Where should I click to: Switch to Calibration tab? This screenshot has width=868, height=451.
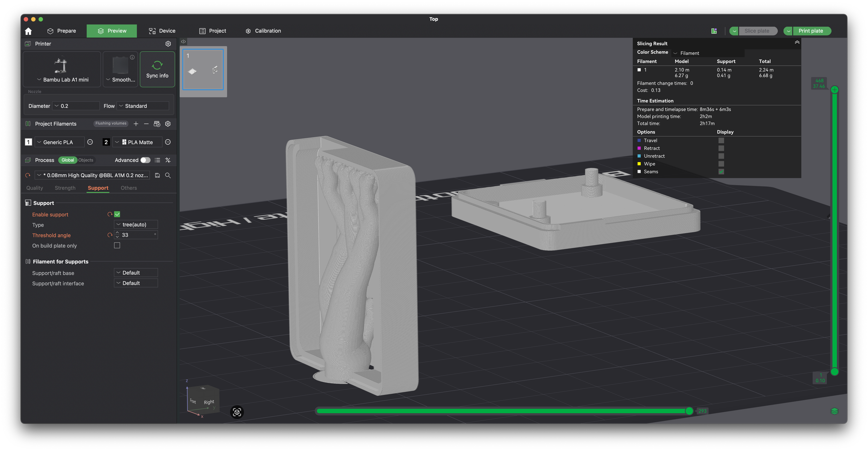coord(263,31)
